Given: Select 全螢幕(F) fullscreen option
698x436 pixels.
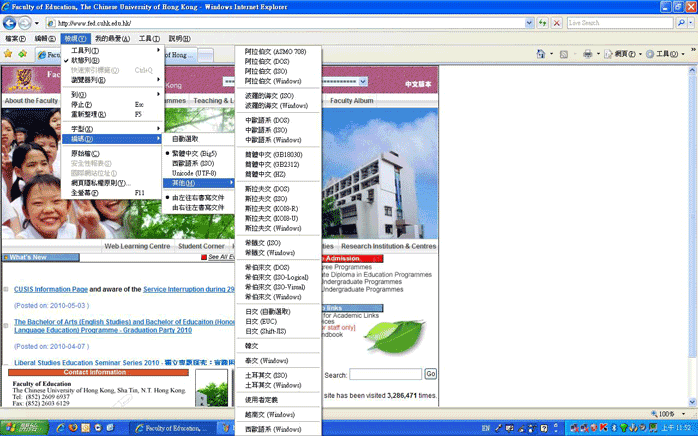Looking at the screenshot, I should tap(113, 192).
